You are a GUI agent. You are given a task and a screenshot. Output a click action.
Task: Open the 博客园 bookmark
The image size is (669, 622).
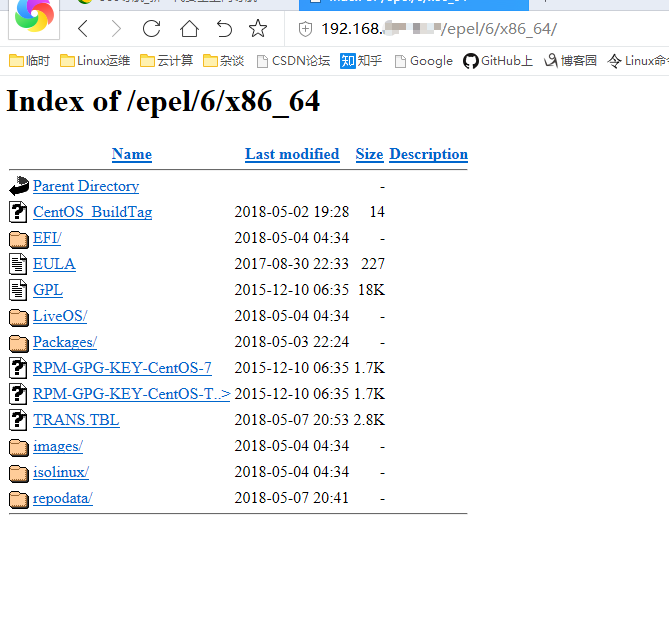570,61
